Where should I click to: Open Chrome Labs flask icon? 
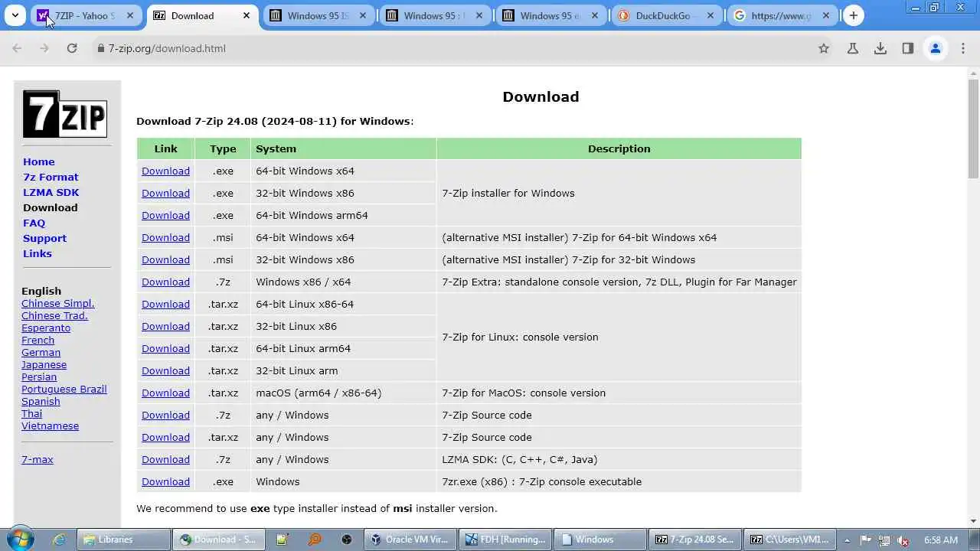coord(853,48)
